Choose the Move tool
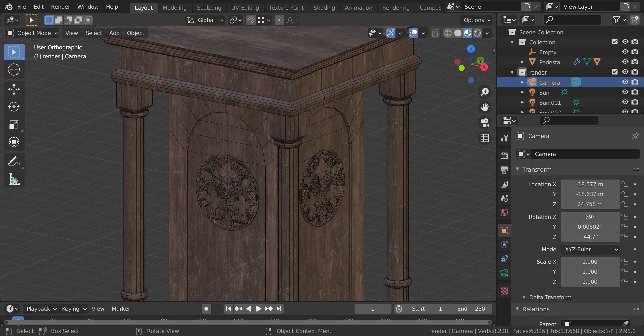Viewport: 644px width, 336px height. pyautogui.click(x=14, y=89)
